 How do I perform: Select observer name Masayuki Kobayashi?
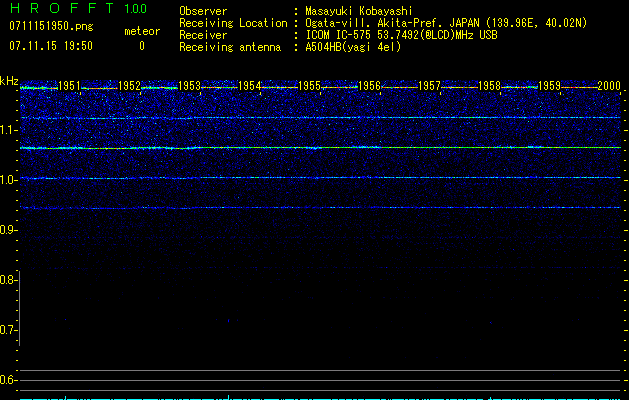coord(359,11)
